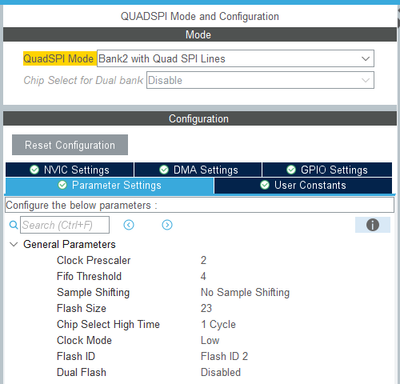
Task: Click the Dual Flash value Disabled
Action: point(221,372)
